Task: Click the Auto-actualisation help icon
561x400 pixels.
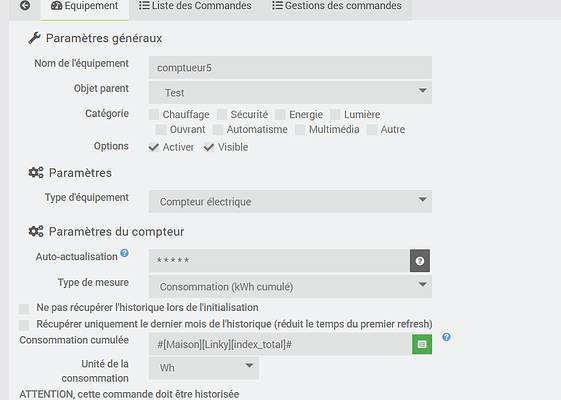Action: pos(124,253)
